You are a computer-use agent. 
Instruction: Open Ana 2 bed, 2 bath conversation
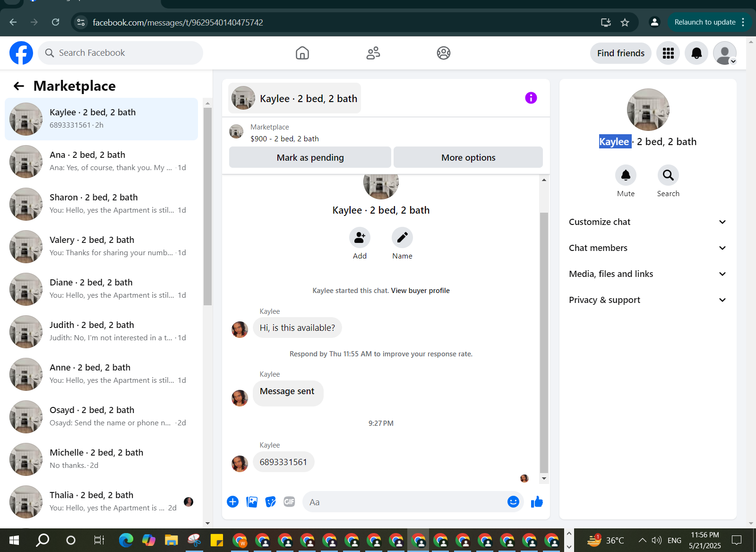(101, 162)
